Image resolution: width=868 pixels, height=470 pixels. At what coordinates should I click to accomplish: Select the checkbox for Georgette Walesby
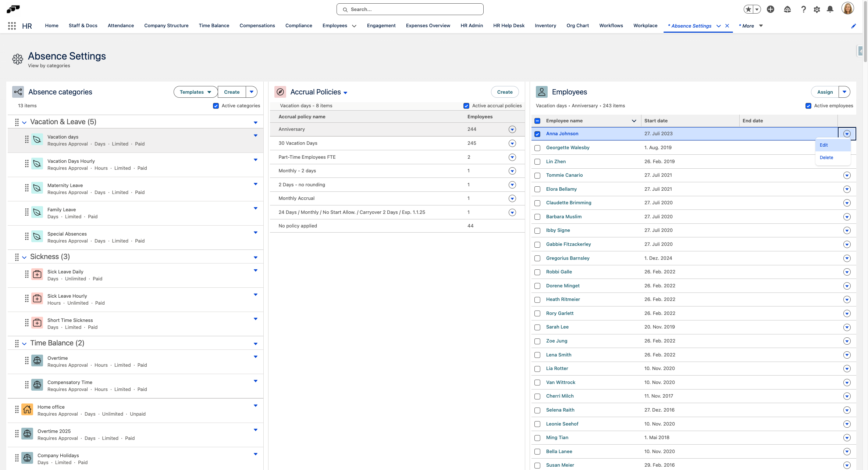pyautogui.click(x=537, y=148)
